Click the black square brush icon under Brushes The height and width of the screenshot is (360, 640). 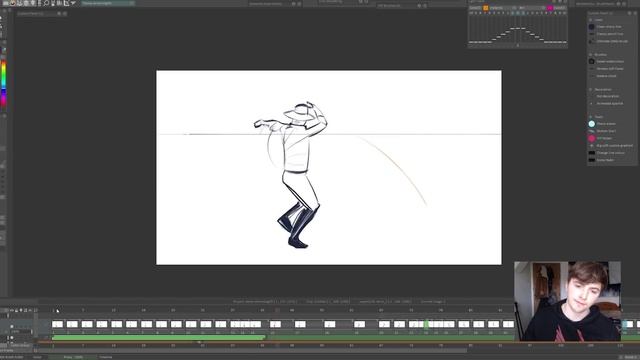coord(591,62)
